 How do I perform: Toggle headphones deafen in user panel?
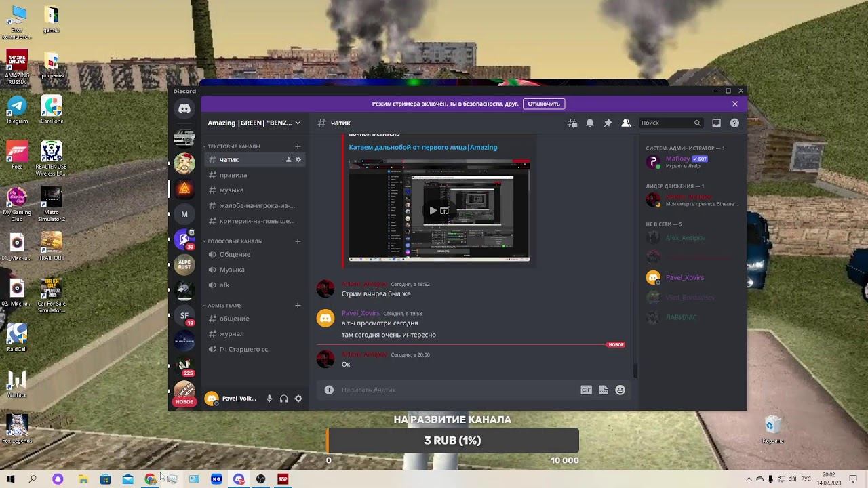(283, 399)
